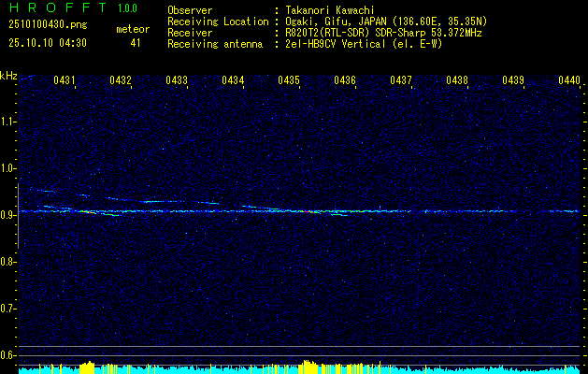Click the 25.10.10 04:30 timestamp
Screen dimensions: 588x374
[x=47, y=43]
